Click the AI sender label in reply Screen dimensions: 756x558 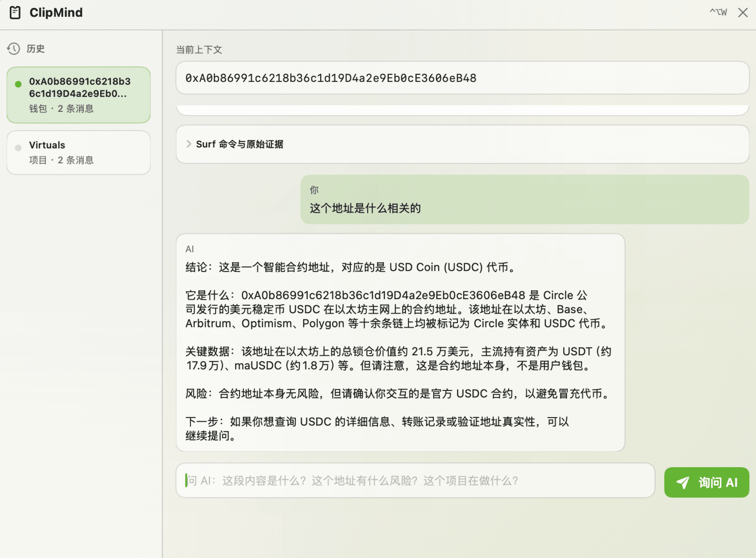190,249
